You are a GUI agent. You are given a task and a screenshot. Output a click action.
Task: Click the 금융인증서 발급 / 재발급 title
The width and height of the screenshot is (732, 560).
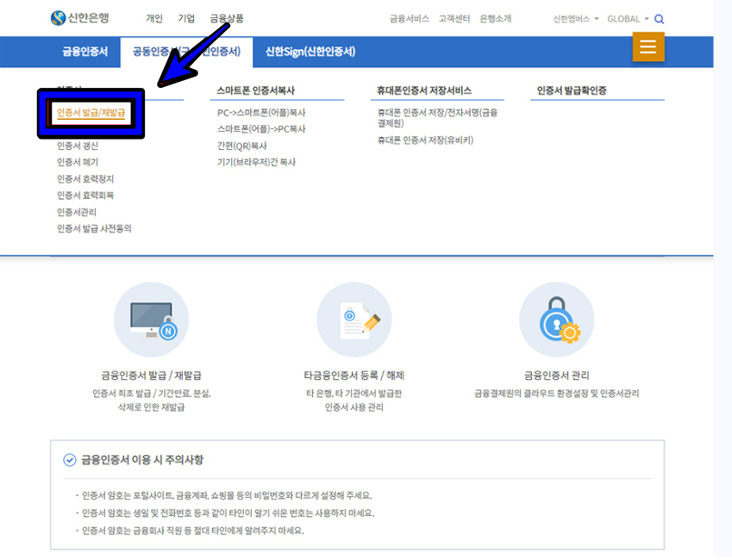(151, 376)
